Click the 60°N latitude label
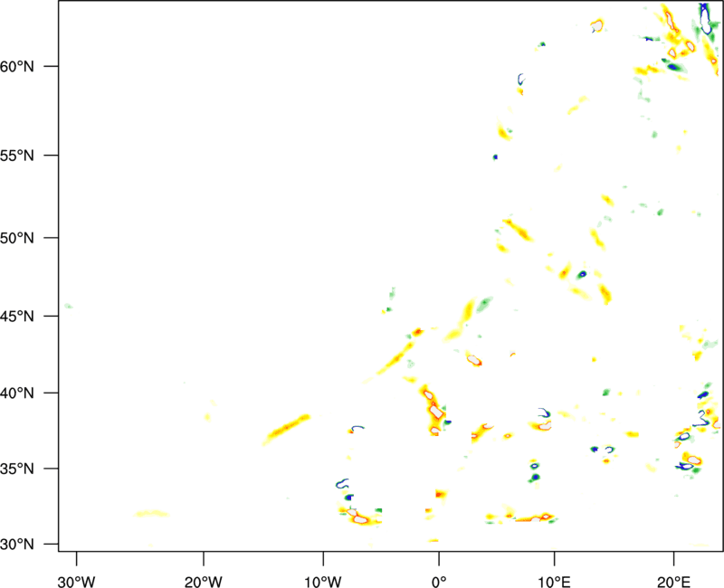724x588 pixels. tap(17, 66)
